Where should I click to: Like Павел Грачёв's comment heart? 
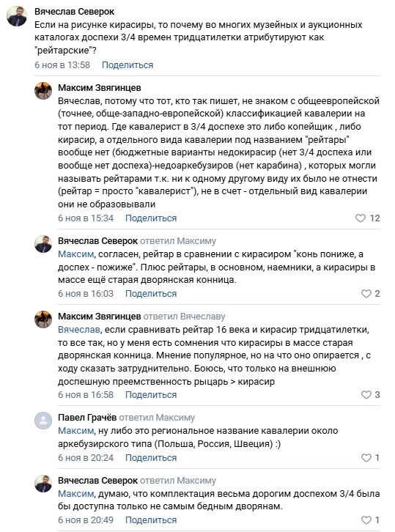[x=366, y=458]
